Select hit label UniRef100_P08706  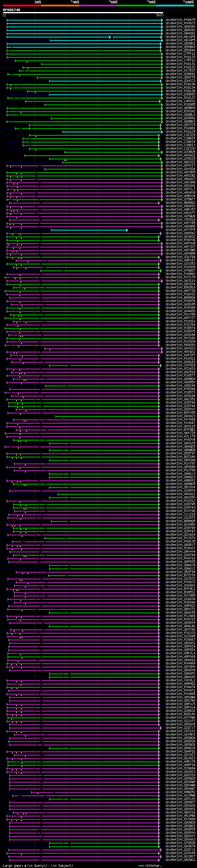pyautogui.click(x=180, y=240)
